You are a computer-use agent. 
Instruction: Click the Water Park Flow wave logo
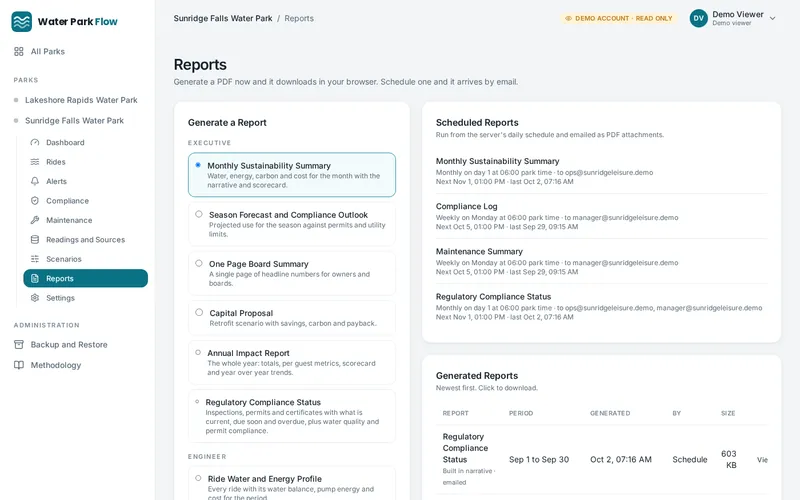(x=21, y=21)
